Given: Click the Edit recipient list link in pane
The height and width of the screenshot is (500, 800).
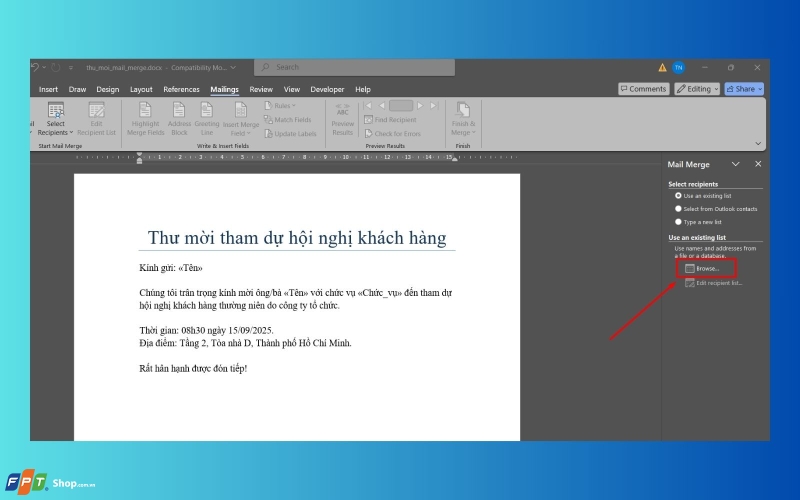Looking at the screenshot, I should [x=713, y=283].
